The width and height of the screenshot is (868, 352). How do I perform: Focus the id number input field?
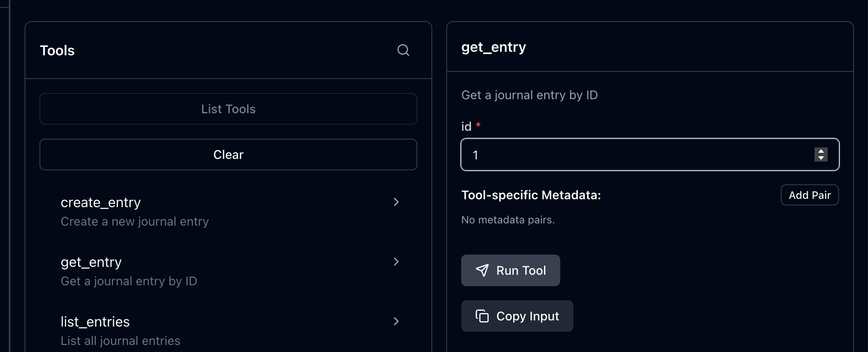636,154
